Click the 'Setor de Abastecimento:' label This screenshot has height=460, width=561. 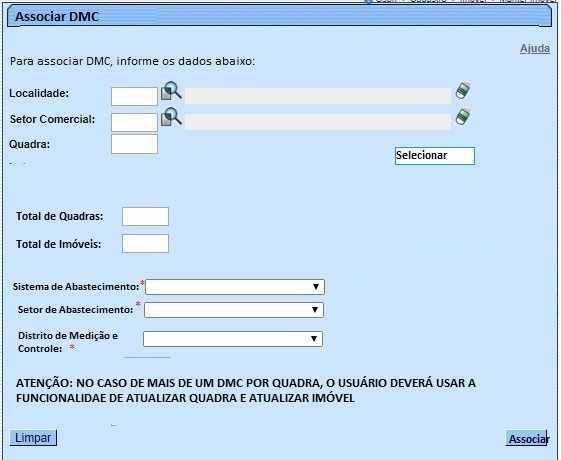(75, 309)
